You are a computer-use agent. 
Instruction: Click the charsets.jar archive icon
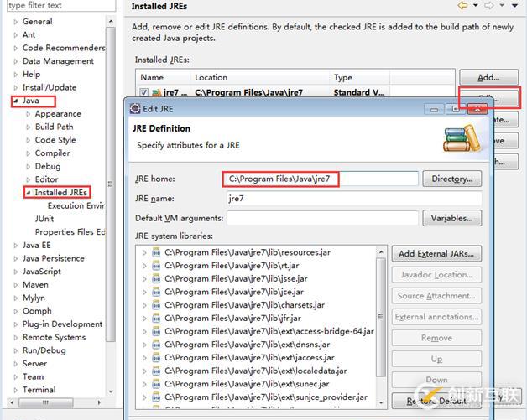point(156,305)
